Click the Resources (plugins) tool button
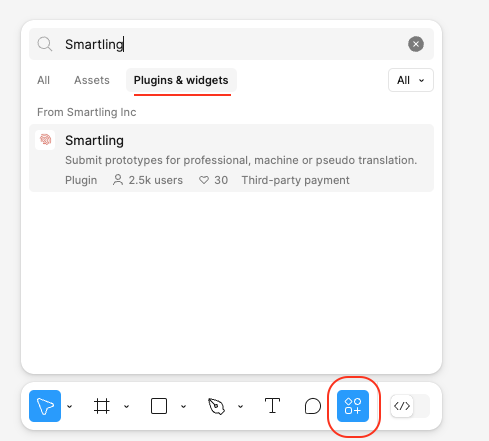Screen dimensions: 489x441 click(353, 406)
